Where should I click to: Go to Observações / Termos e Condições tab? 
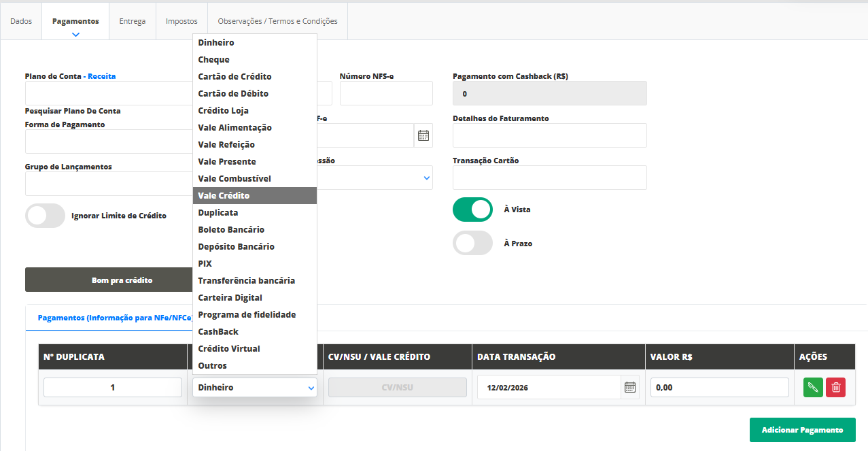click(277, 21)
